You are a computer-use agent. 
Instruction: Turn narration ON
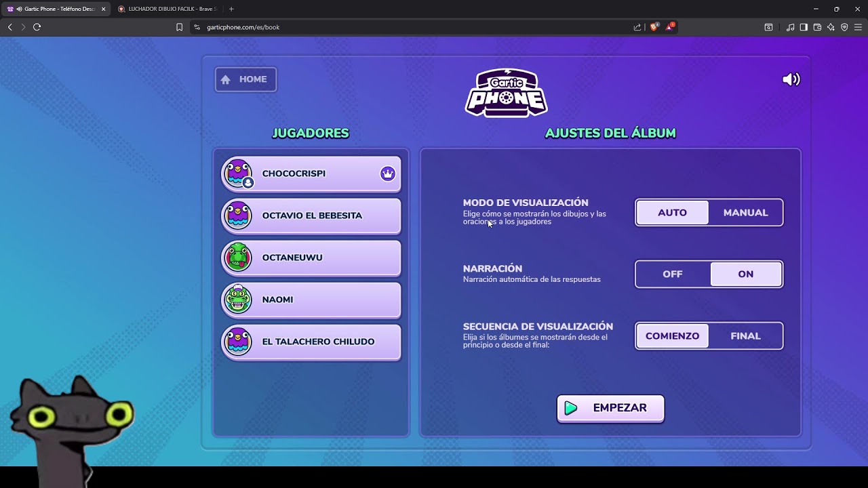745,274
